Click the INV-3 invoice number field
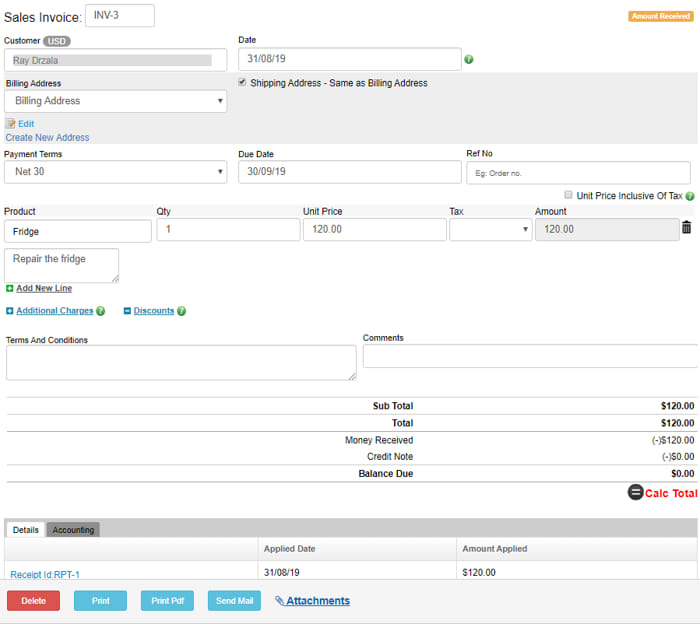This screenshot has height=624, width=700. pos(120,16)
